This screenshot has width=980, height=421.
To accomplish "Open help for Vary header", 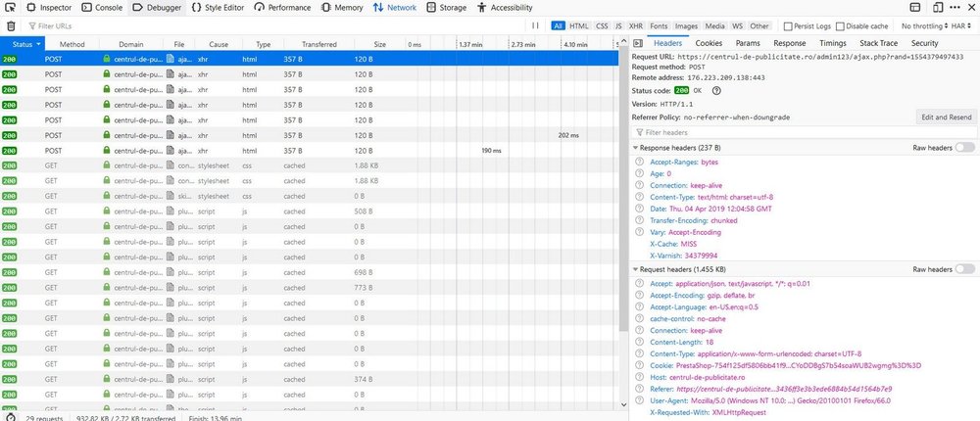I will point(639,232).
